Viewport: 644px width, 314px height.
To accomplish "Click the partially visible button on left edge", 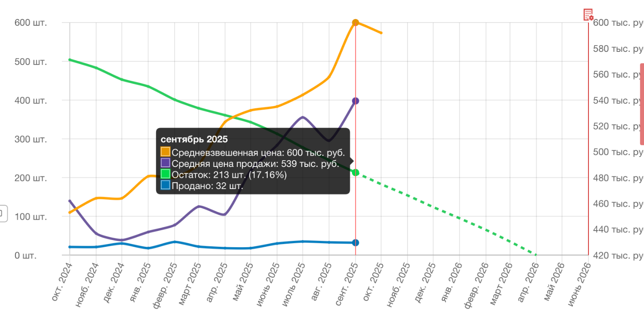I will [3, 213].
